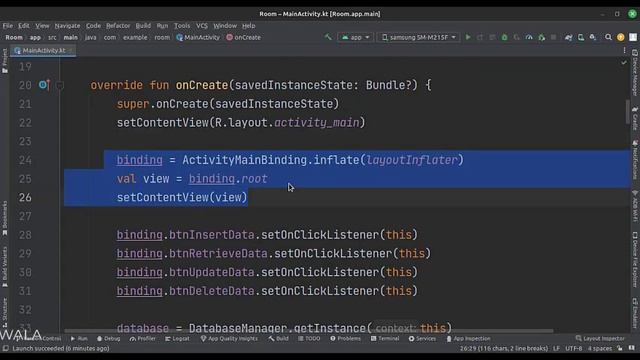Click the override gutter icon on line 20
Image resolution: width=640 pixels, height=360 pixels.
43,85
